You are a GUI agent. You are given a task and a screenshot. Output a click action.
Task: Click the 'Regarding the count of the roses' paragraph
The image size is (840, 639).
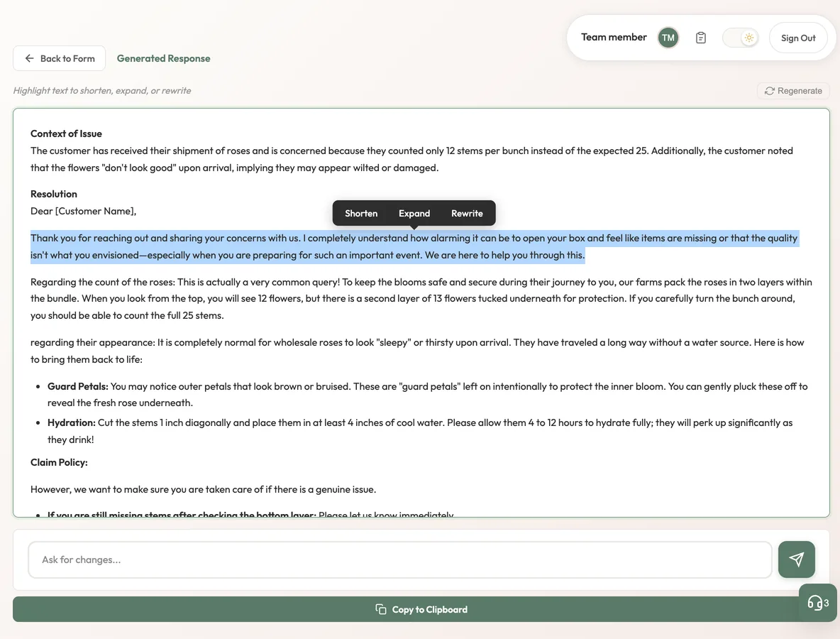421,299
